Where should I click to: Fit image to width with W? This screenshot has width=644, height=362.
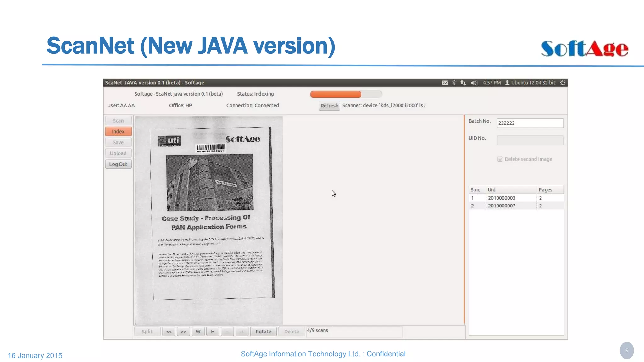tap(198, 332)
